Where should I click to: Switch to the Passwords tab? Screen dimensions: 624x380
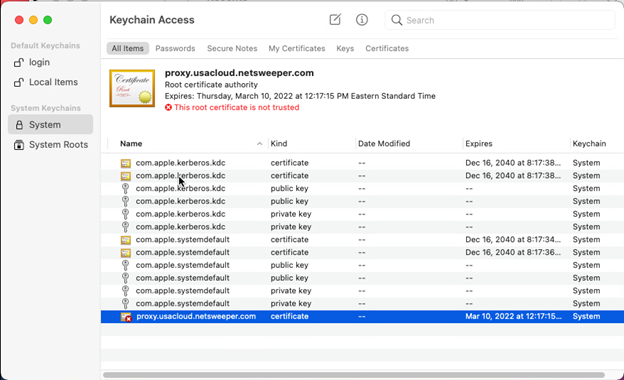175,49
